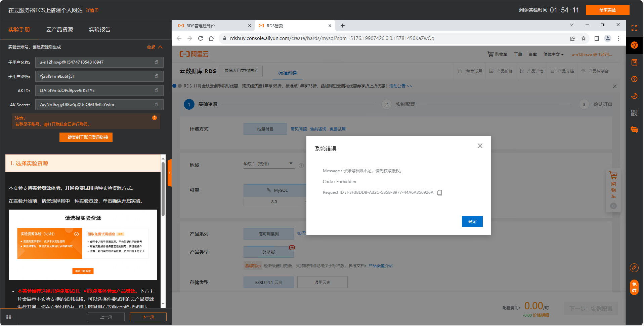Share this page icon in address bar
Image resolution: width=644 pixels, height=326 pixels.
coord(573,38)
